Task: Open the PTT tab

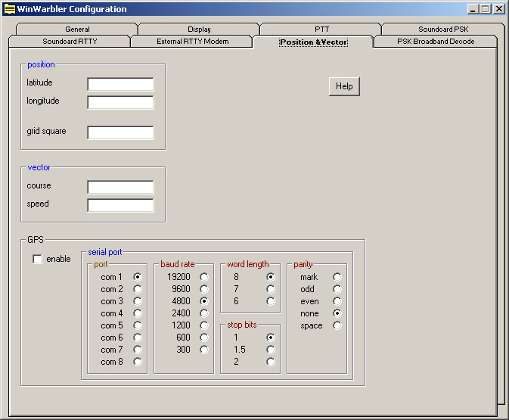Action: click(x=321, y=30)
